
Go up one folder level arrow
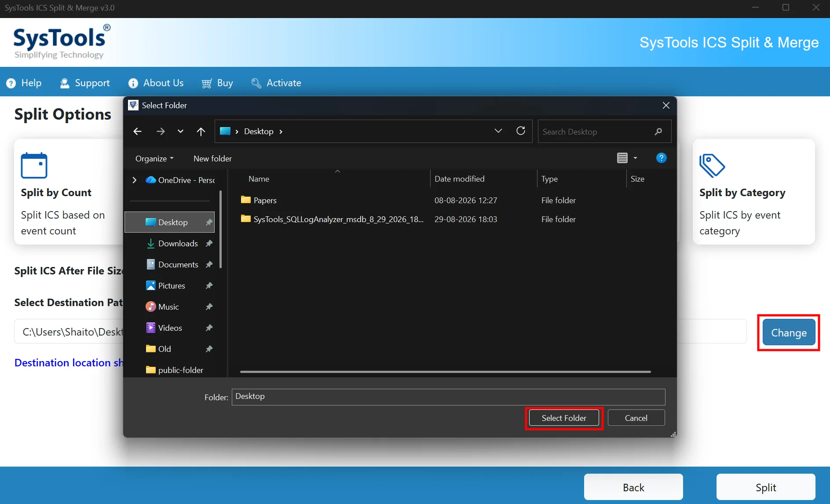pyautogui.click(x=201, y=131)
